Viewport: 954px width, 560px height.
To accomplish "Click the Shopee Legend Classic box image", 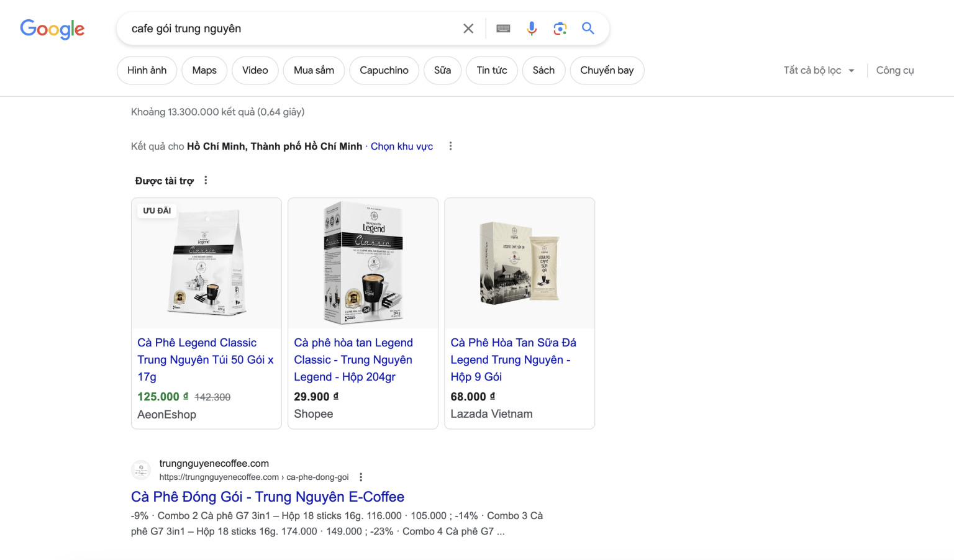I will [x=363, y=263].
